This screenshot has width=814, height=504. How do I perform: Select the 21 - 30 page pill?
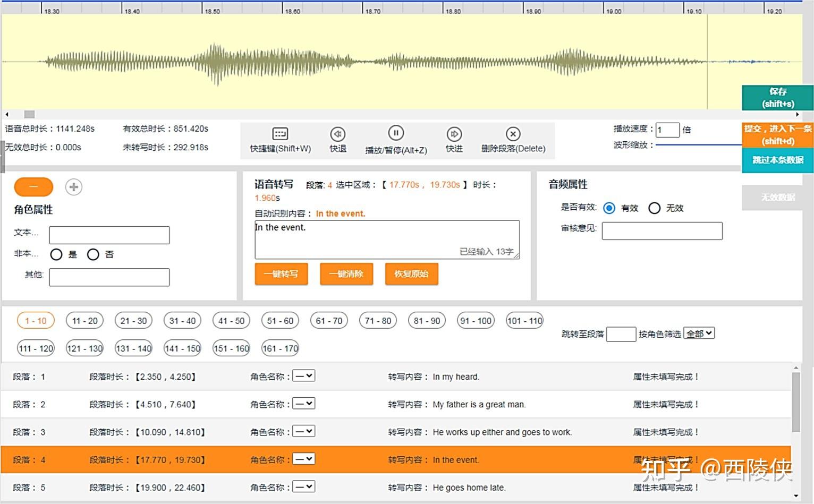pyautogui.click(x=133, y=321)
